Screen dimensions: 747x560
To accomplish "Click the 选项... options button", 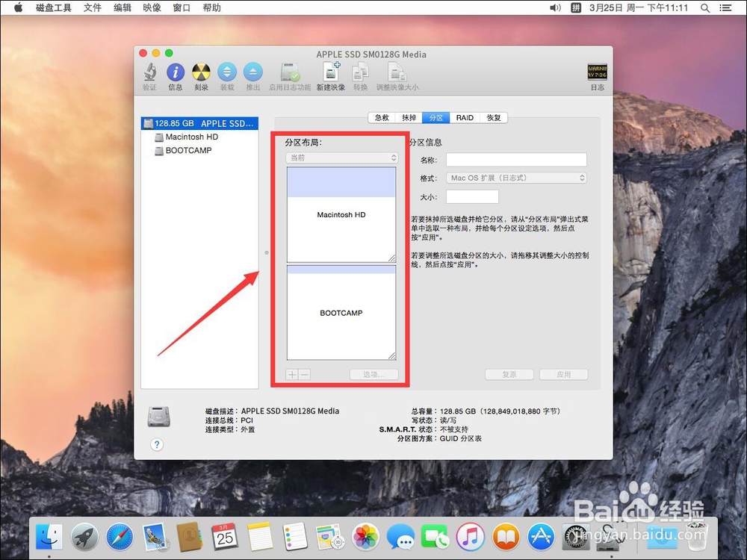I will click(374, 375).
